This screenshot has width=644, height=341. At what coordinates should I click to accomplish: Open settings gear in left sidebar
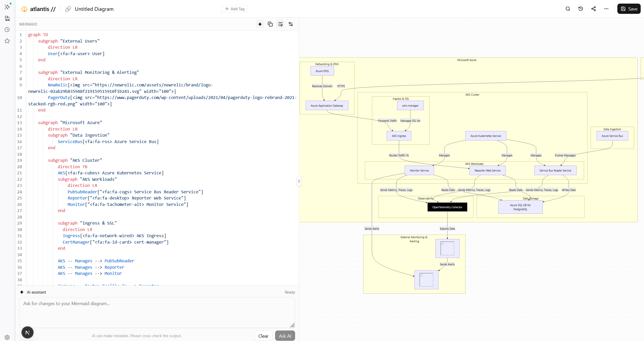point(7,337)
